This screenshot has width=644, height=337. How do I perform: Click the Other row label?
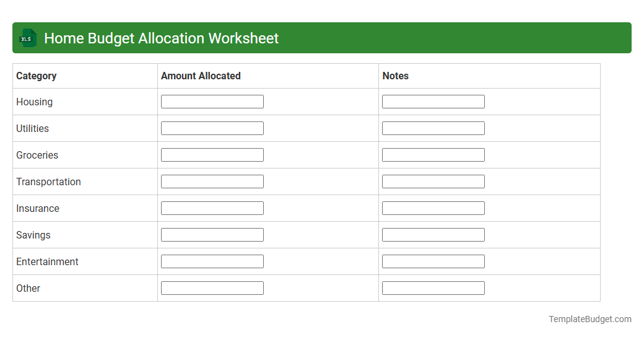coord(28,289)
